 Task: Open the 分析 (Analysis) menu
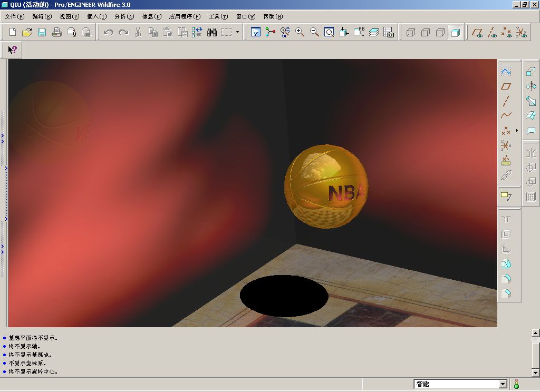pyautogui.click(x=124, y=16)
